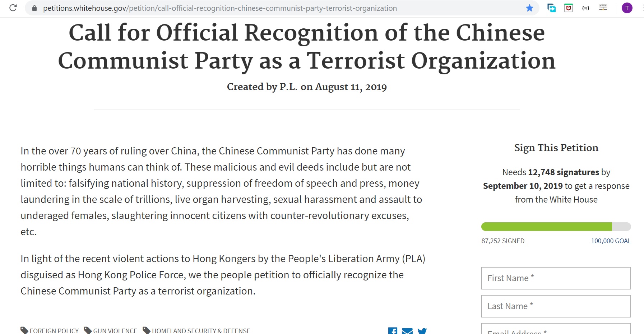
Task: Share the petition via email icon
Action: coord(407,331)
